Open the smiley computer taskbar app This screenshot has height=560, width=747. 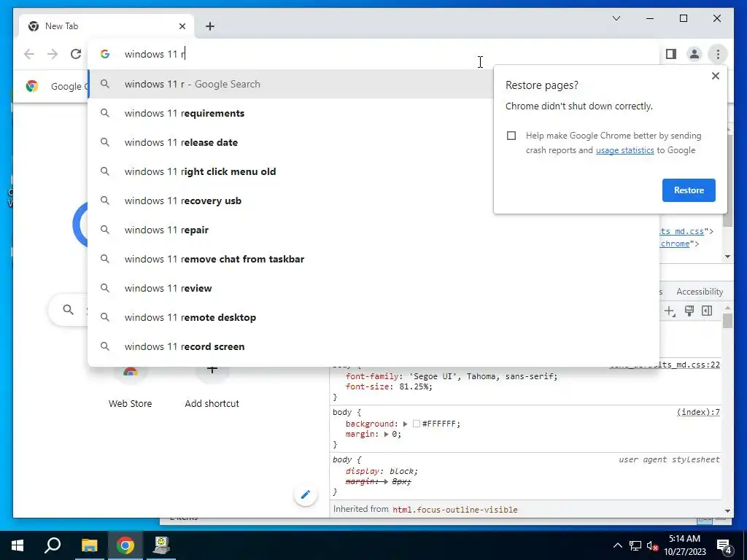click(x=161, y=545)
